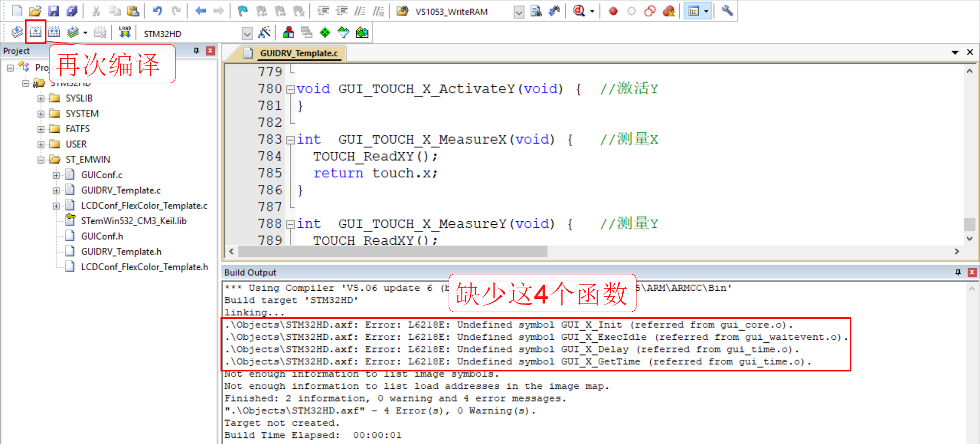This screenshot has width=980, height=444.
Task: Translate the current file
Action: point(17,32)
